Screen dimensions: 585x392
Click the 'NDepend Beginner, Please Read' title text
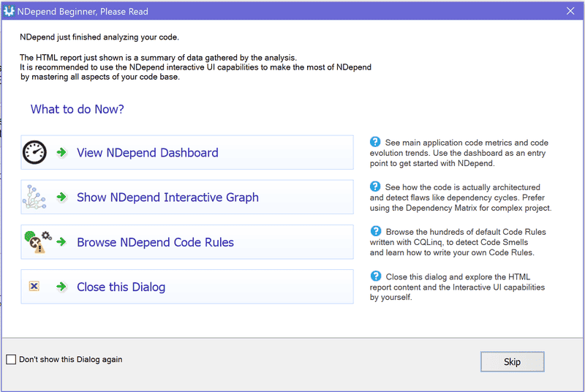(x=83, y=12)
